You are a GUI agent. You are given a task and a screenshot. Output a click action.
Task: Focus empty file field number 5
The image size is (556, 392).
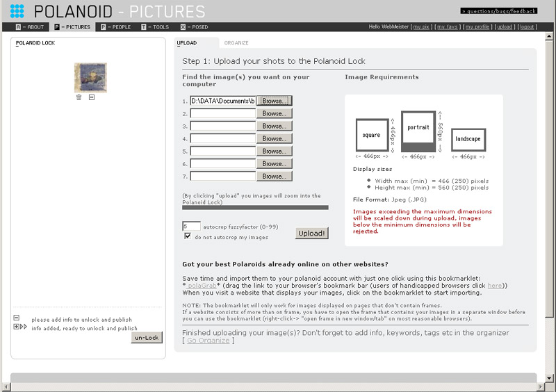[x=222, y=151]
